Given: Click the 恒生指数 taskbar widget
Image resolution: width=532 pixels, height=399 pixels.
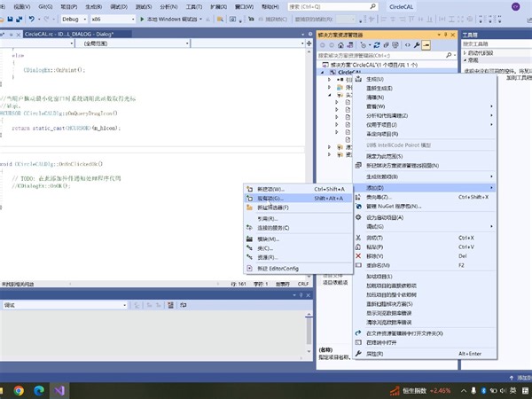Looking at the screenshot, I should pos(420,391).
